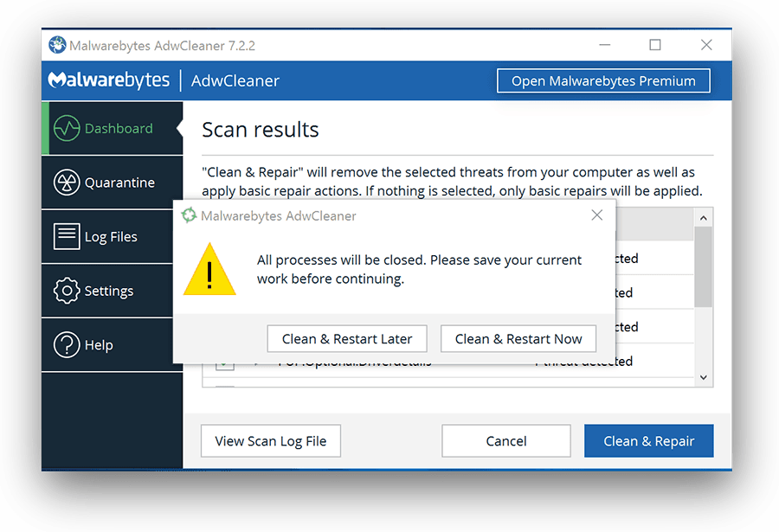
Task: Click the Help question mark icon
Action: click(x=67, y=345)
